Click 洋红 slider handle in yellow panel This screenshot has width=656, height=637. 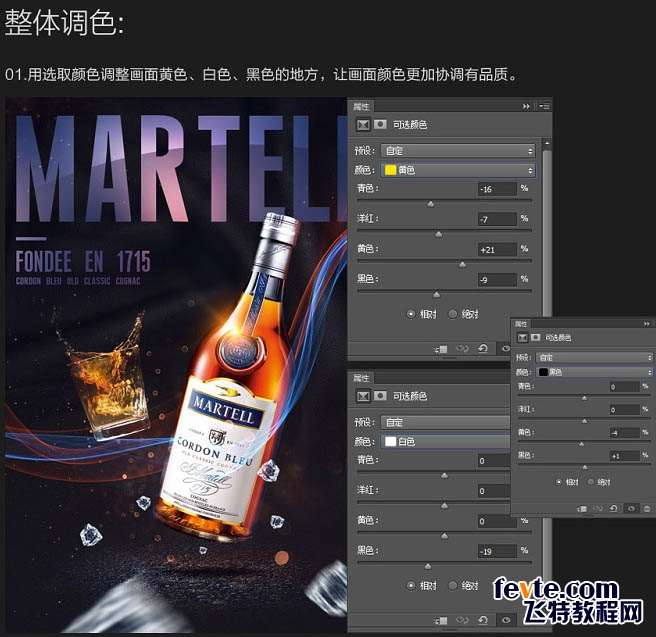click(x=438, y=235)
